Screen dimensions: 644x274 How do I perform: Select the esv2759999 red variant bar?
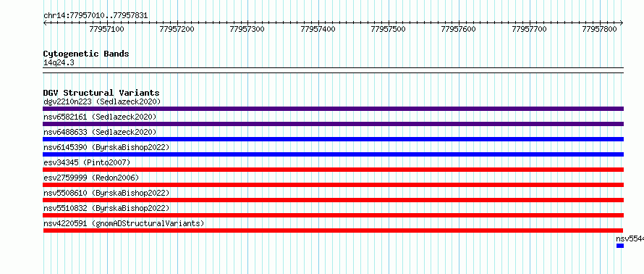coord(333,185)
